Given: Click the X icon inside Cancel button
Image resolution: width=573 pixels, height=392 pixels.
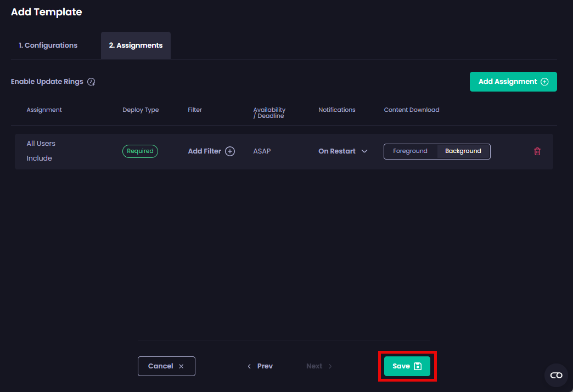Looking at the screenshot, I should pyautogui.click(x=181, y=366).
